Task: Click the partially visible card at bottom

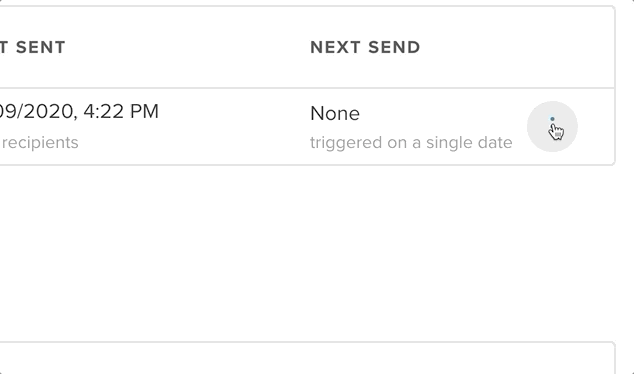Action: [307, 358]
